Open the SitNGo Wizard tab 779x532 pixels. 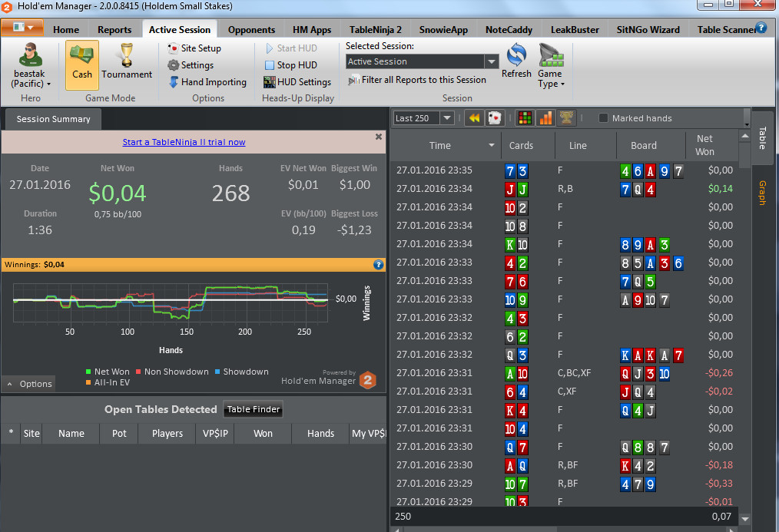[648, 30]
